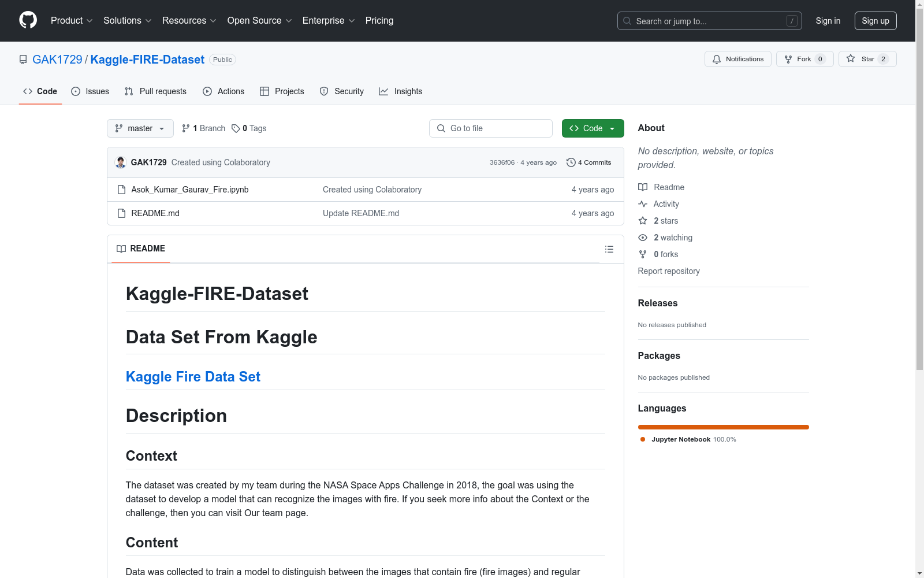
Task: Click the Go to file input
Action: point(491,128)
